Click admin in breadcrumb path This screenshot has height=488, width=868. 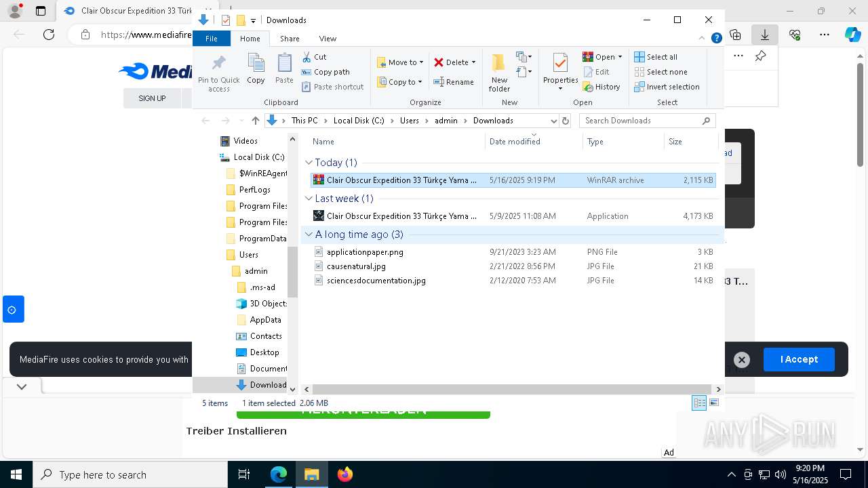[x=446, y=121]
